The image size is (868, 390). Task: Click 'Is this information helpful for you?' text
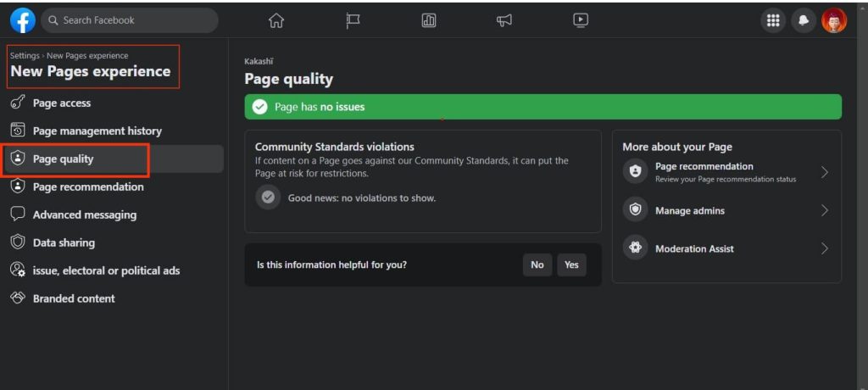[x=331, y=265]
